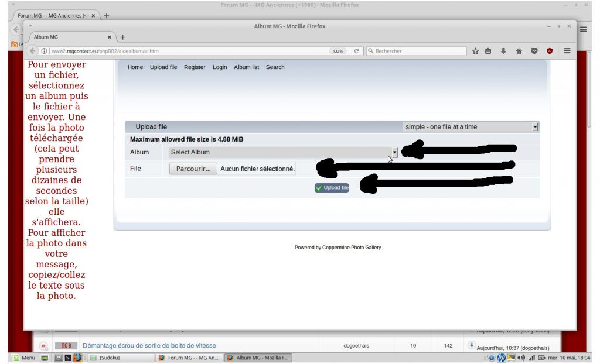Open a new tab with the plus button
600x364 pixels.
coord(123,37)
